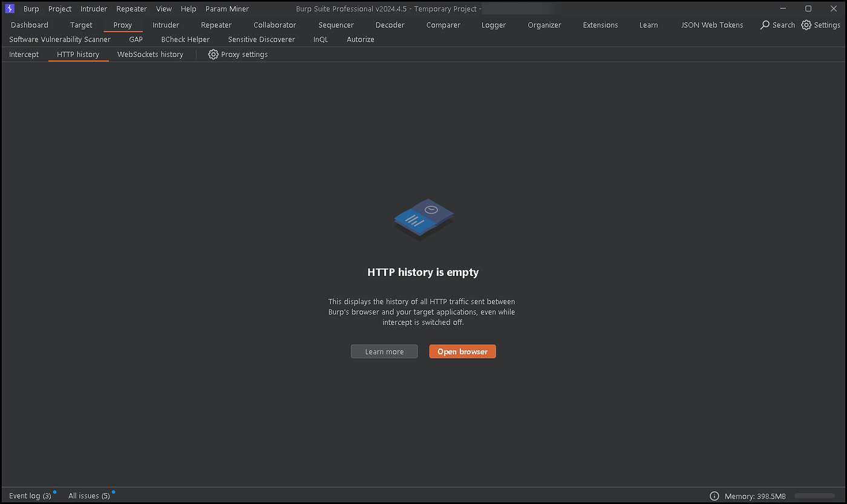
Task: Click the Search magnifier icon
Action: (x=765, y=25)
